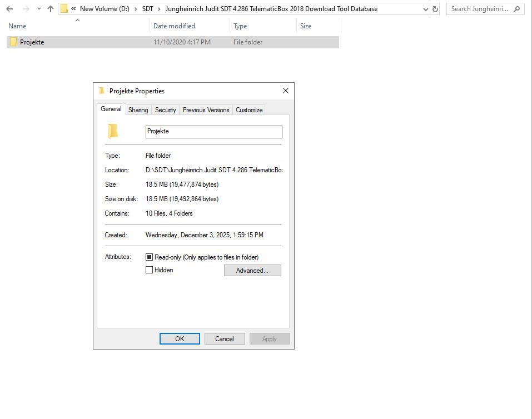The height and width of the screenshot is (419, 532).
Task: Open the Security tab
Action: tap(165, 110)
